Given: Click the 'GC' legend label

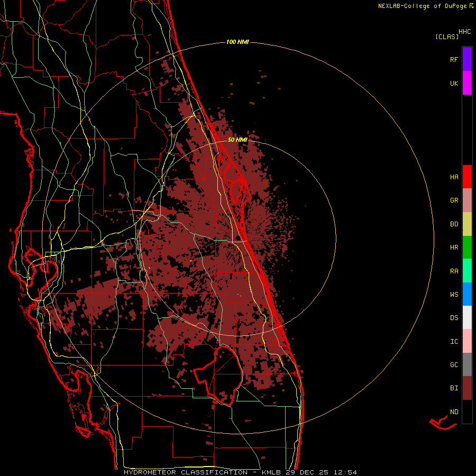Looking at the screenshot, I should 454,365.
